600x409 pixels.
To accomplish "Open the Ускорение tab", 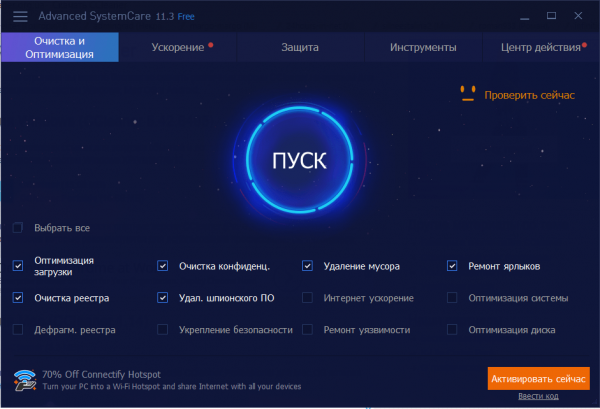I will (x=178, y=47).
